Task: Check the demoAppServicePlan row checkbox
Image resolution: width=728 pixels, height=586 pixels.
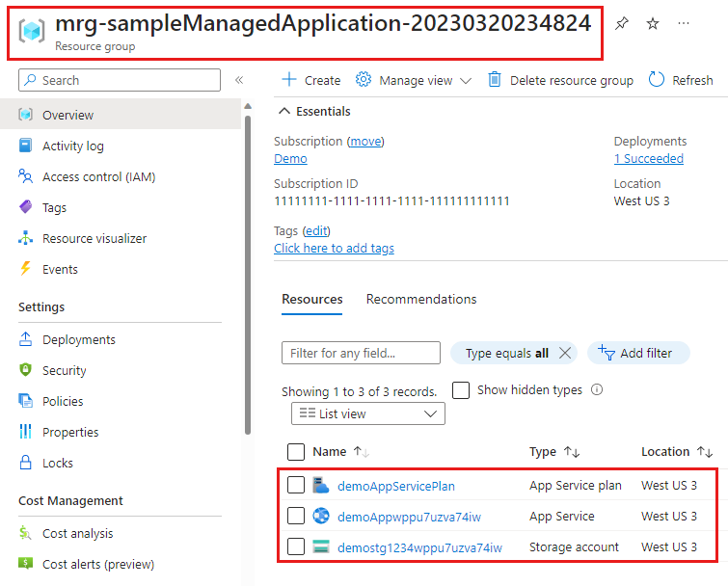Action: tap(296, 486)
